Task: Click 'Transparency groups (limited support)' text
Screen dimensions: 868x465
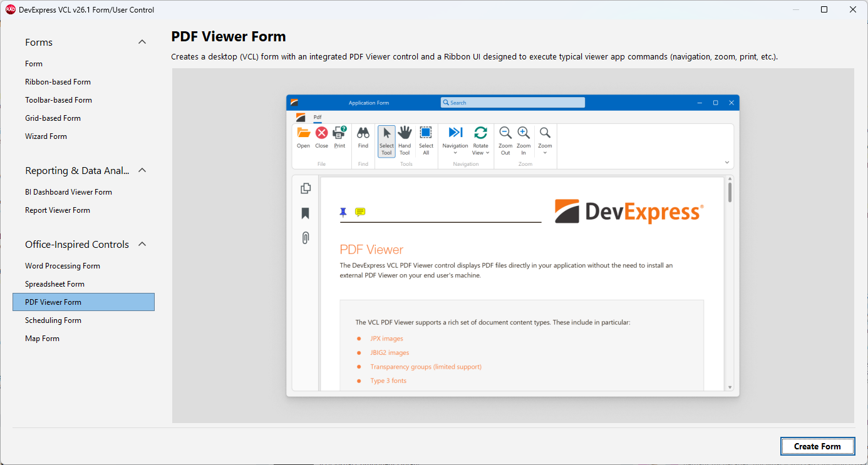Action: [x=426, y=367]
